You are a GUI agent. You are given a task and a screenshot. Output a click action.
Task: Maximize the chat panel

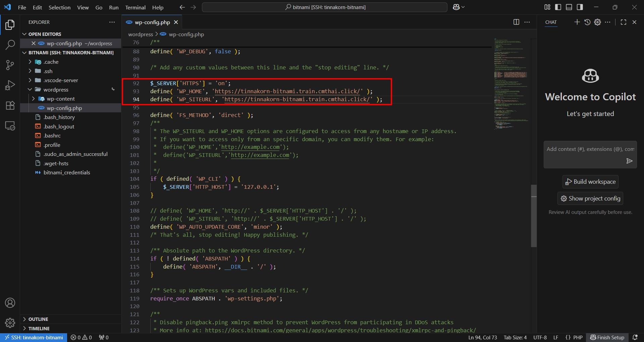(624, 22)
